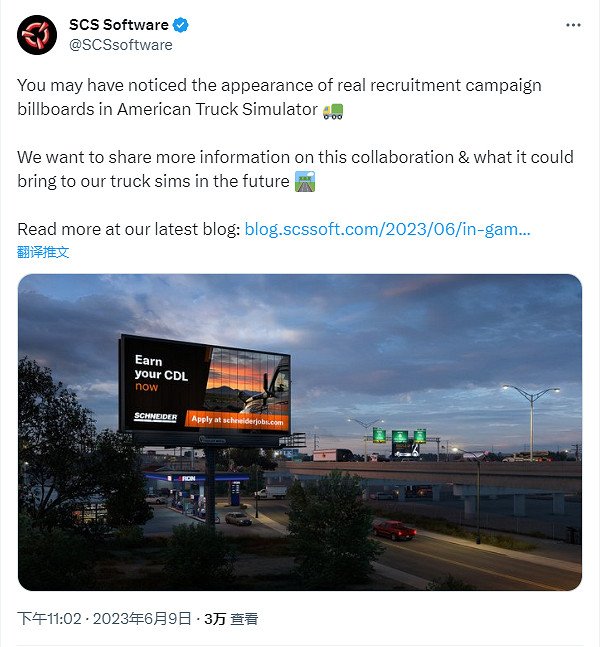Click the truck emoji in the tweet
The image size is (602, 647).
click(333, 110)
